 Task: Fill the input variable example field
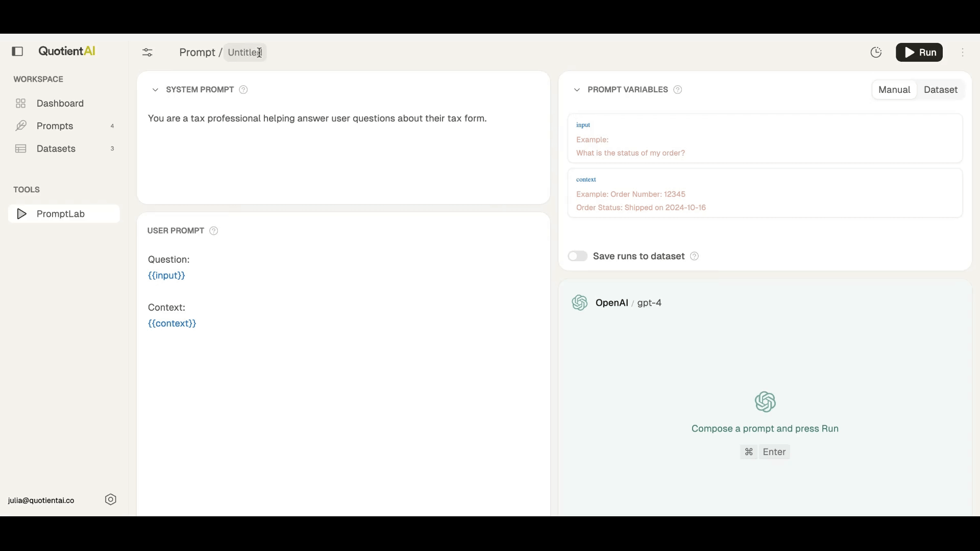[x=765, y=139]
